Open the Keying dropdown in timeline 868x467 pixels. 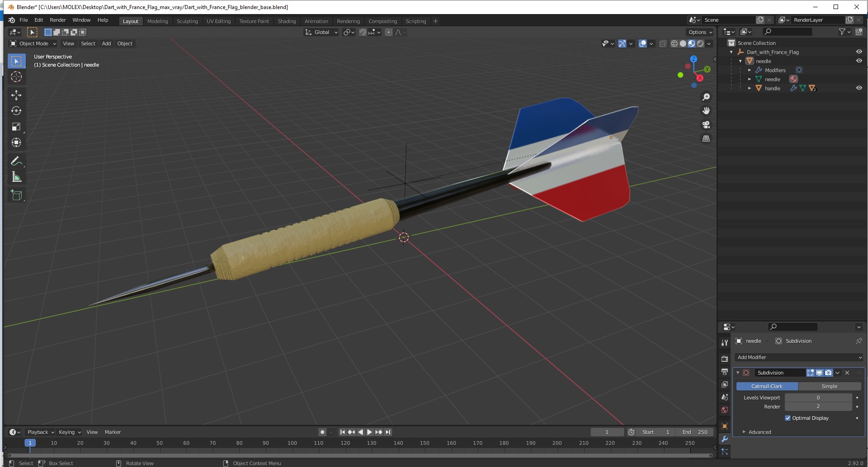[x=69, y=432]
